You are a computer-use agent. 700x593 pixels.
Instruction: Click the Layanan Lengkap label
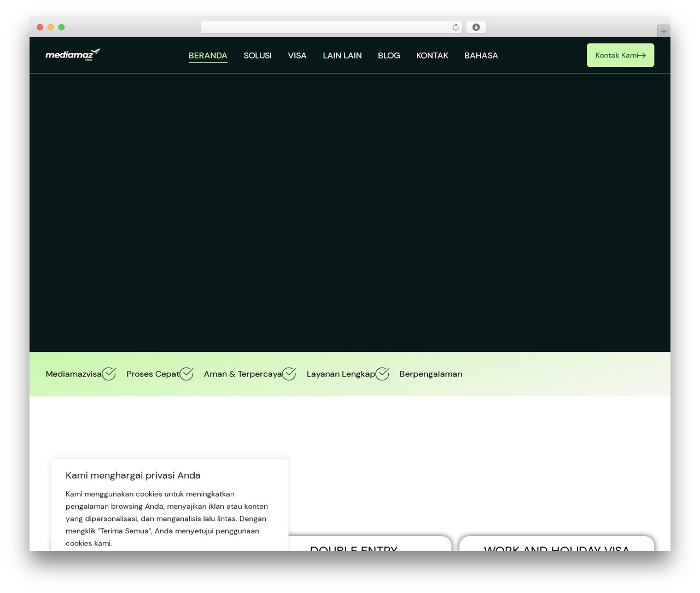point(341,374)
